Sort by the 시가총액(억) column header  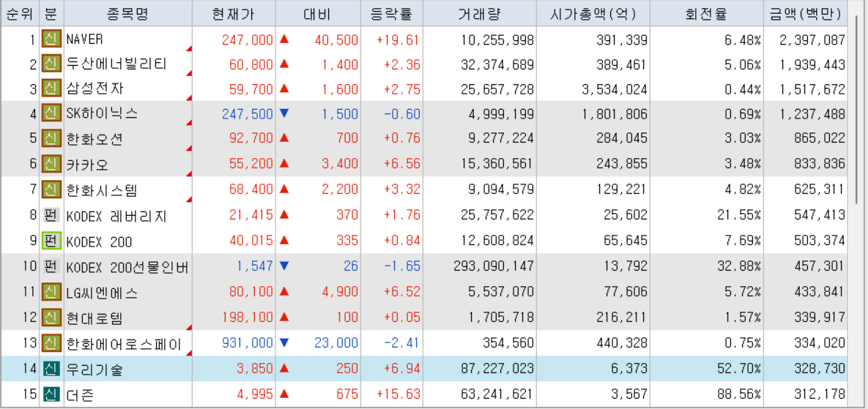593,14
